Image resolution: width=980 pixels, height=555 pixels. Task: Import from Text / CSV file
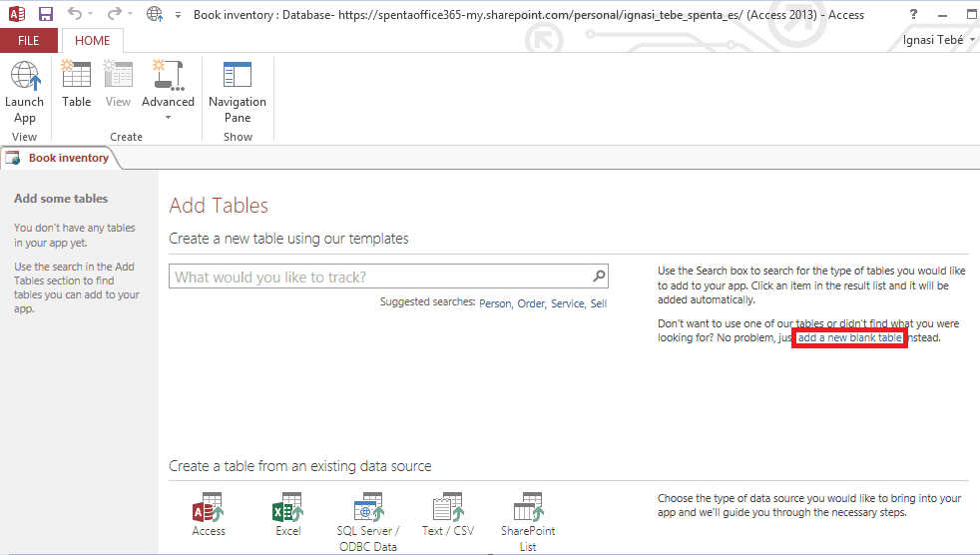448,514
